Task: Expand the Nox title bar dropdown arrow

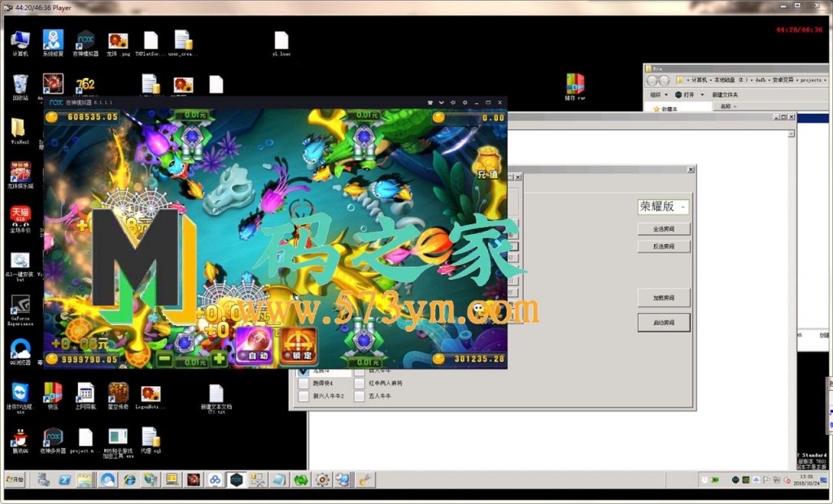Action: [441, 103]
